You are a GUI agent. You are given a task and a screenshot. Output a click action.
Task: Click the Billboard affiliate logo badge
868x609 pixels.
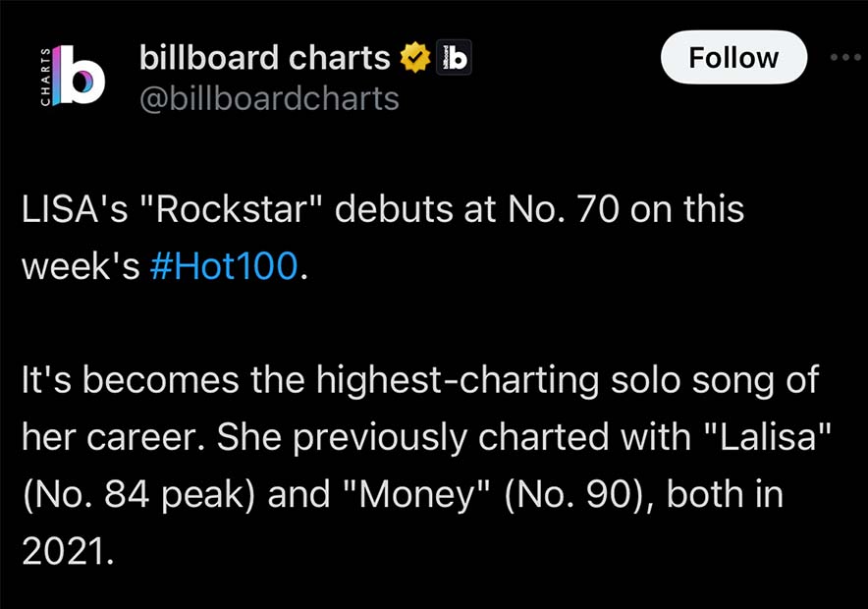click(454, 57)
